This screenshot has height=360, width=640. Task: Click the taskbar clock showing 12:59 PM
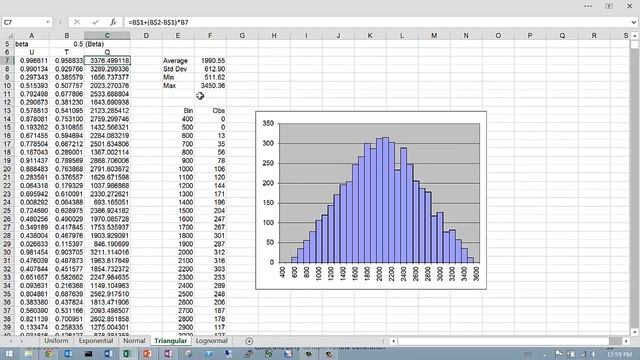[x=620, y=355]
